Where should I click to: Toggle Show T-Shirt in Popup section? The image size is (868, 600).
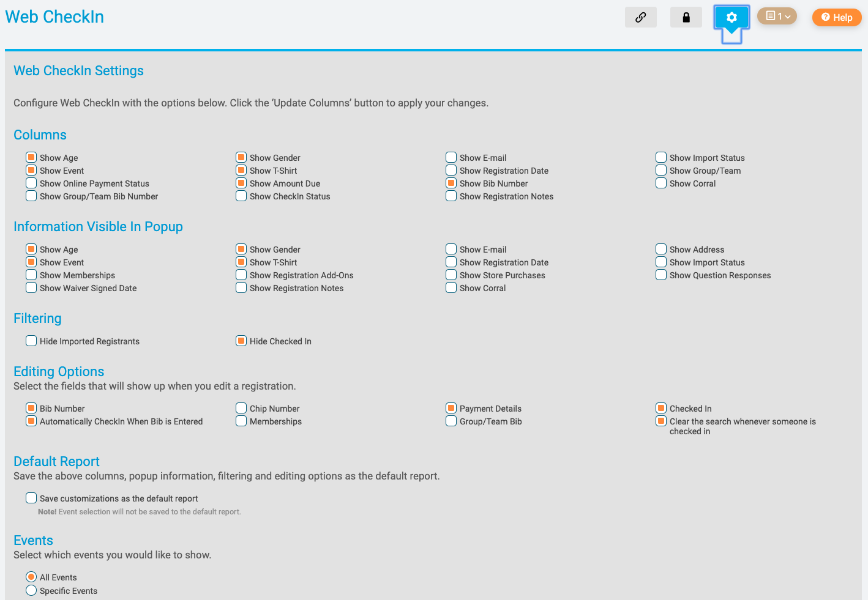[x=241, y=262]
